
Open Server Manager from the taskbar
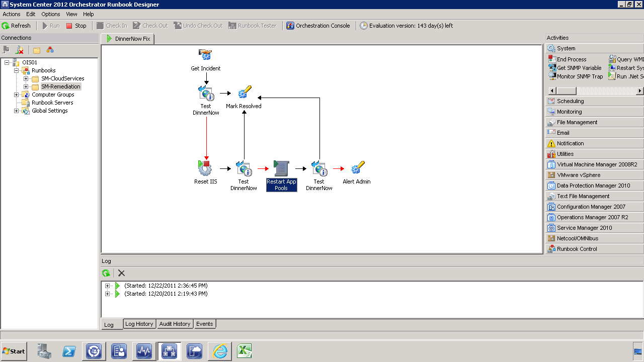(x=44, y=351)
